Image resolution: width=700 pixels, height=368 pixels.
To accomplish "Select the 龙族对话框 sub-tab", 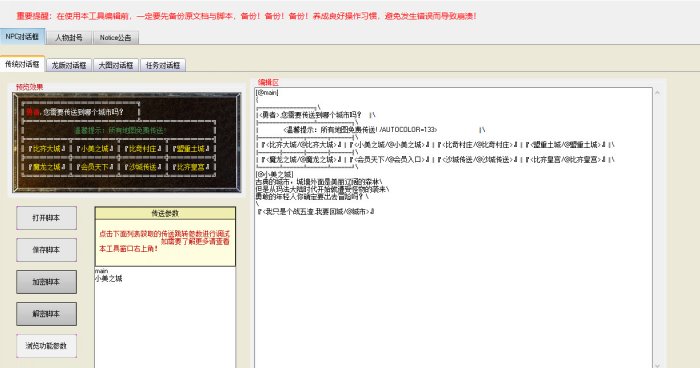I will [x=69, y=65].
